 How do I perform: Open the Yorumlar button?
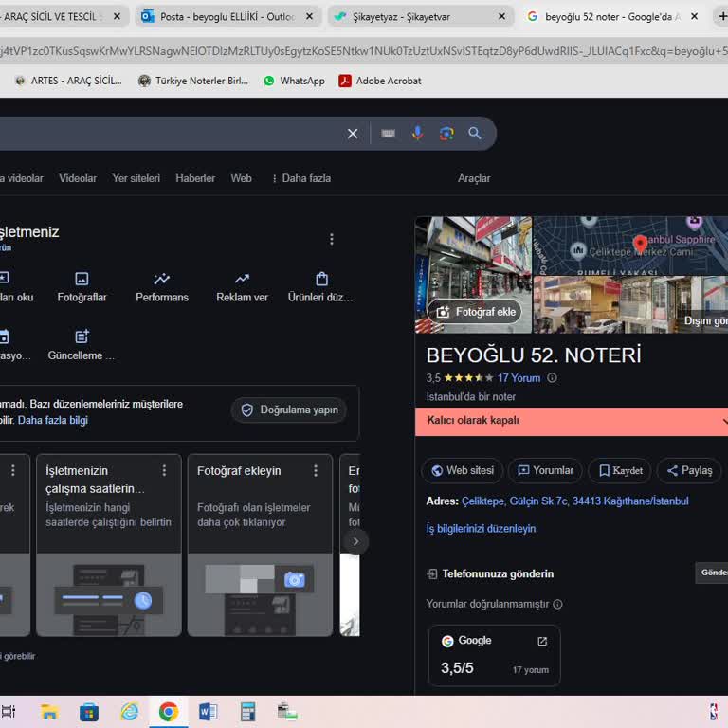545,471
